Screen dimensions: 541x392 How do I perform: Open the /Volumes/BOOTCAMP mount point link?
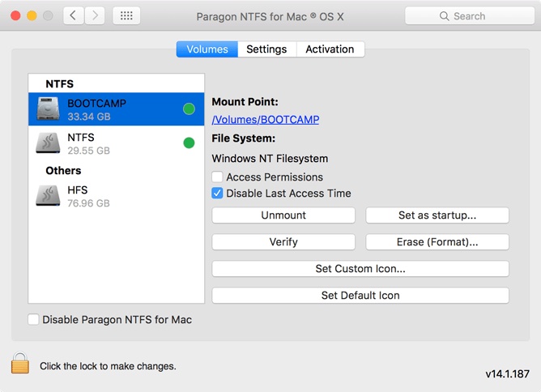click(x=266, y=119)
